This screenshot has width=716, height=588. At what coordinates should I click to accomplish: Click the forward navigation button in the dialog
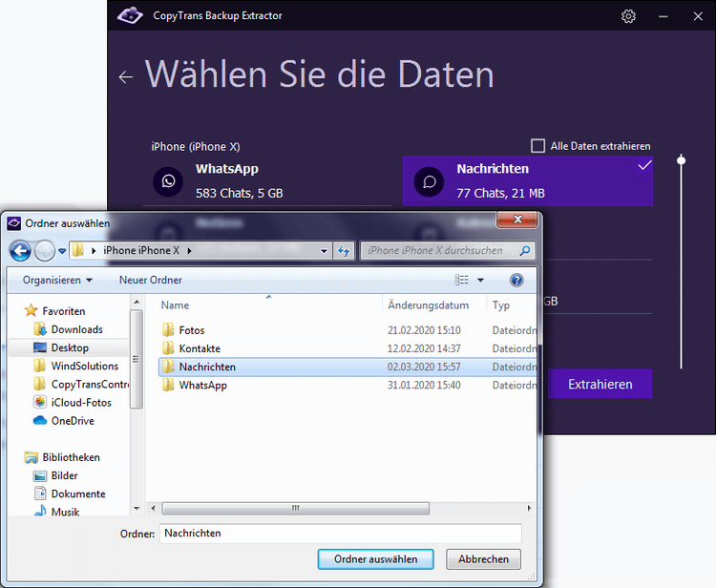(x=45, y=251)
